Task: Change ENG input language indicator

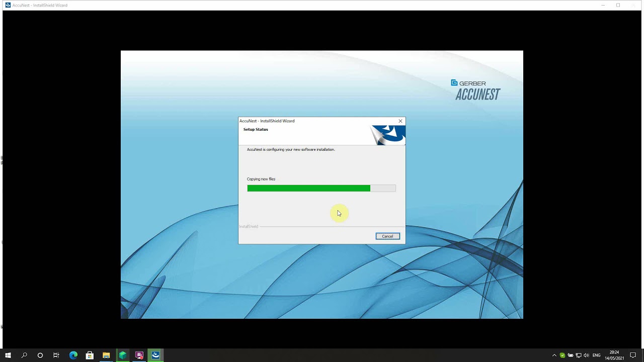Action: pyautogui.click(x=597, y=355)
